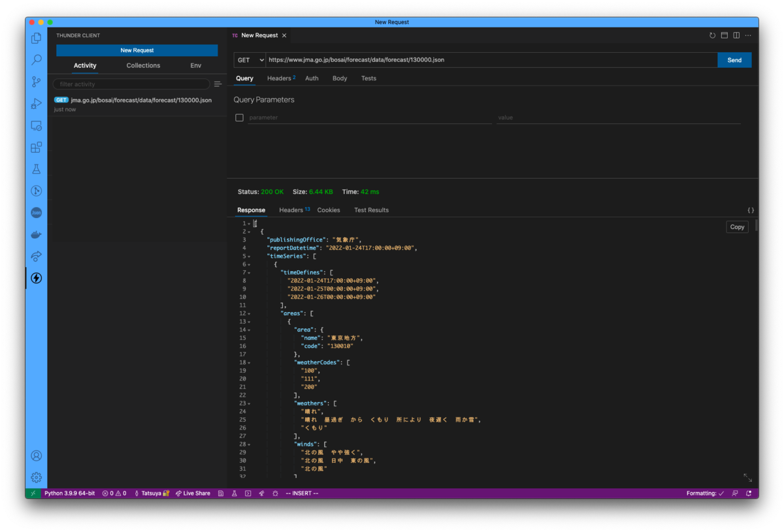784x532 pixels.
Task: Click the parameter name field
Action: tap(370, 117)
